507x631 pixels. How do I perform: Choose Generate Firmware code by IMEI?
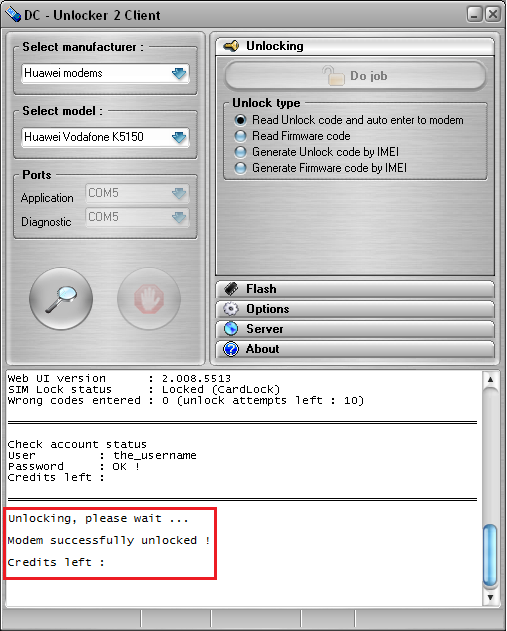click(x=240, y=168)
